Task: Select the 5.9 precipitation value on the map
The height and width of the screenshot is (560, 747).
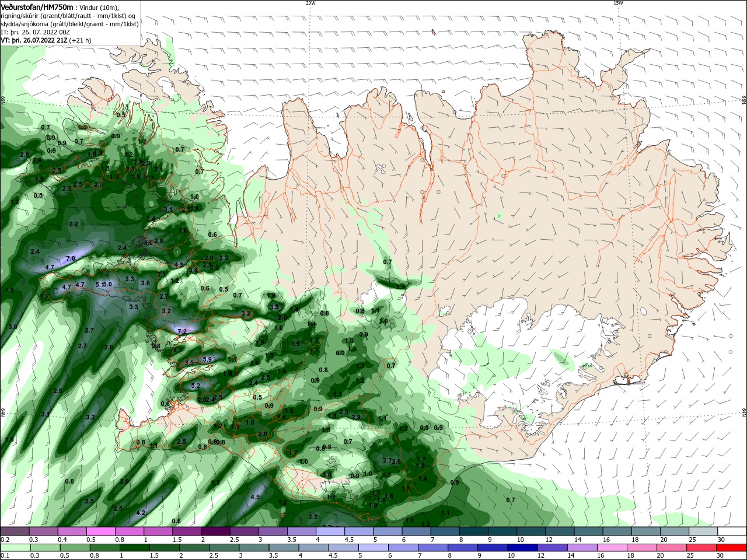Action: click(x=207, y=359)
